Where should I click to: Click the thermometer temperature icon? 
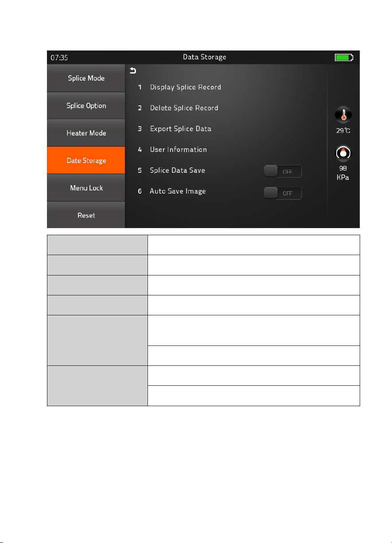[x=343, y=116]
